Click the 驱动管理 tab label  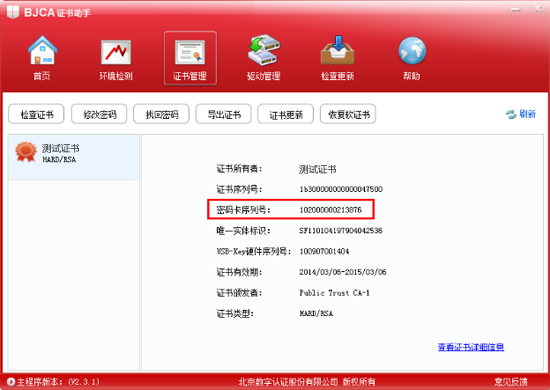[263, 76]
